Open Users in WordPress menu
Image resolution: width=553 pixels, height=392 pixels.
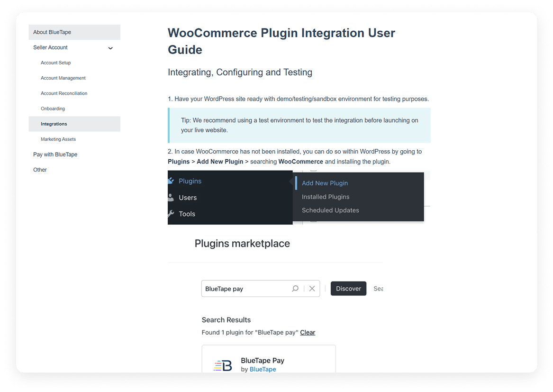pyautogui.click(x=188, y=198)
